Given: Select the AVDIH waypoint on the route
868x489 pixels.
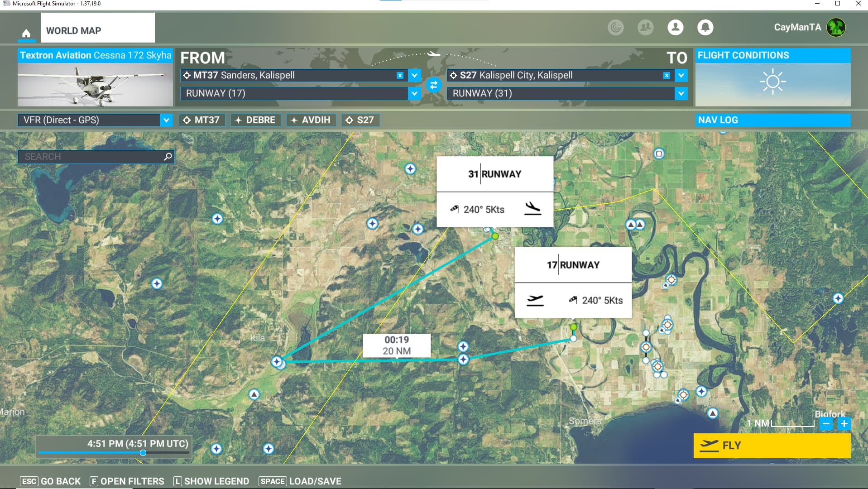Looking at the screenshot, I should tap(463, 360).
